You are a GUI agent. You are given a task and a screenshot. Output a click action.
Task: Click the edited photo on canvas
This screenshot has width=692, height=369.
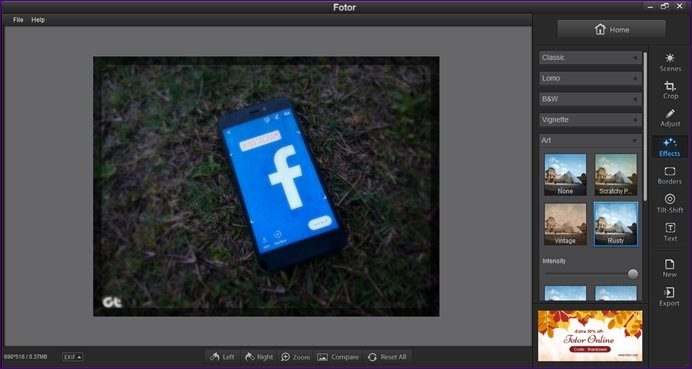tap(266, 186)
